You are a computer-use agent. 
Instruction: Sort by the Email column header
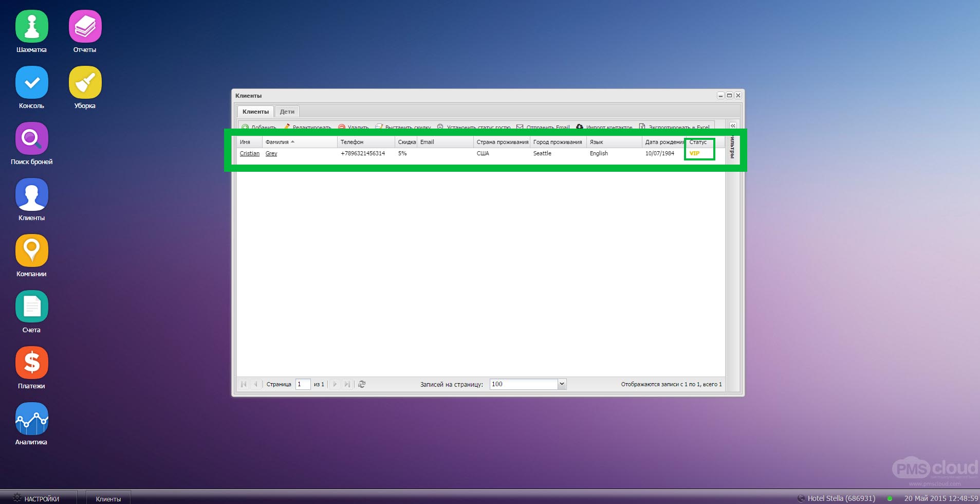445,142
